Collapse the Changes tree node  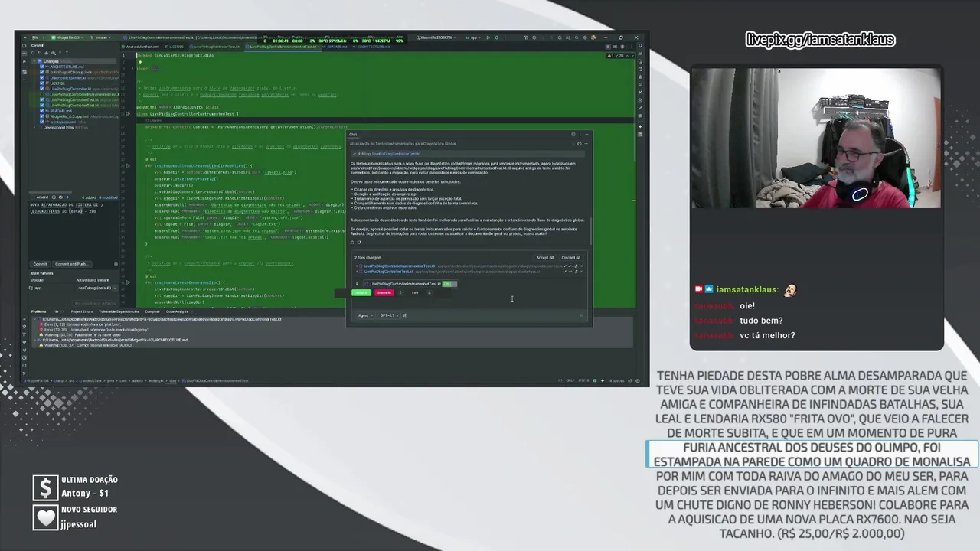pos(34,61)
